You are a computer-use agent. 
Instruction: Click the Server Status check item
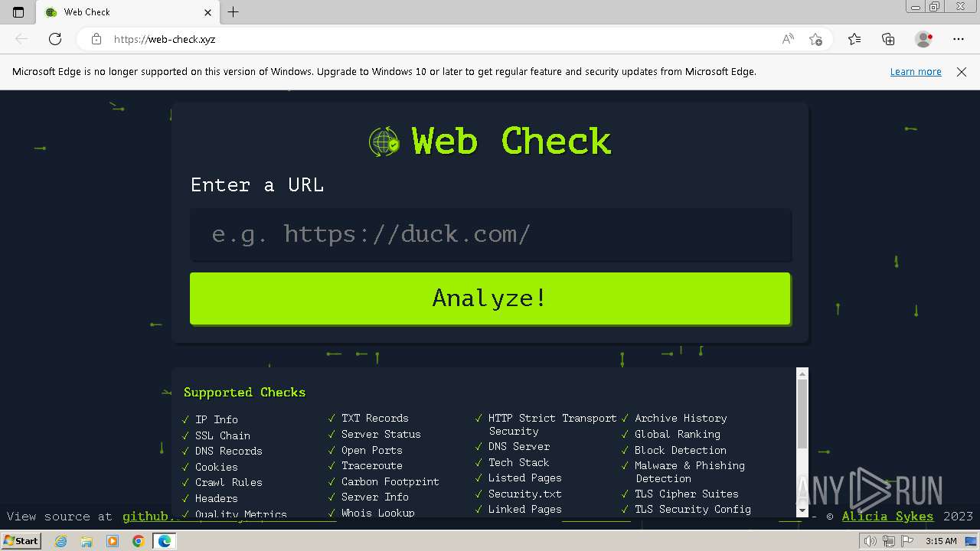[381, 434]
